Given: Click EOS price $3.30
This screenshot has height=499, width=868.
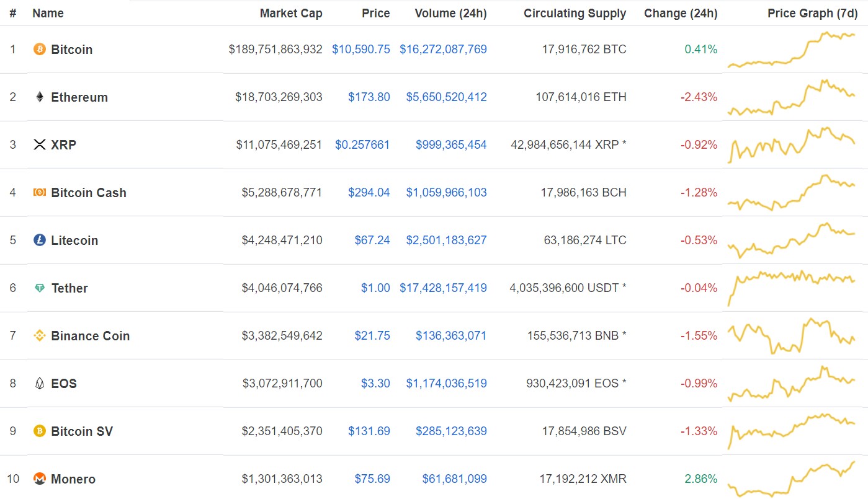Looking at the screenshot, I should click(x=375, y=383).
